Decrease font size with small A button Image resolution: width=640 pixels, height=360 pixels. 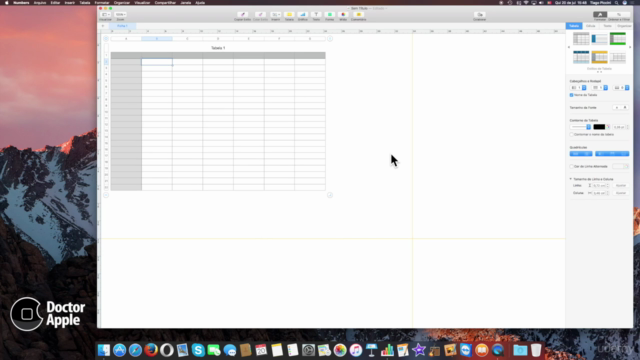click(x=617, y=108)
